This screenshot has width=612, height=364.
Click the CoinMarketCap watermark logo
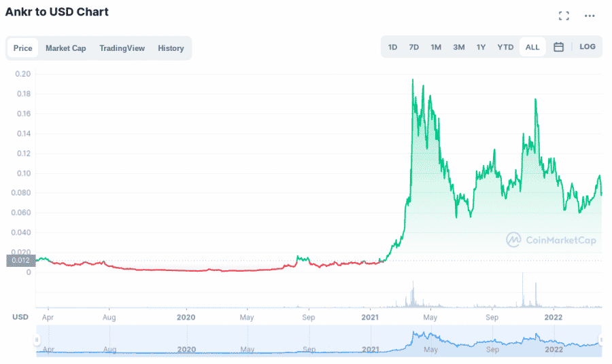point(551,240)
